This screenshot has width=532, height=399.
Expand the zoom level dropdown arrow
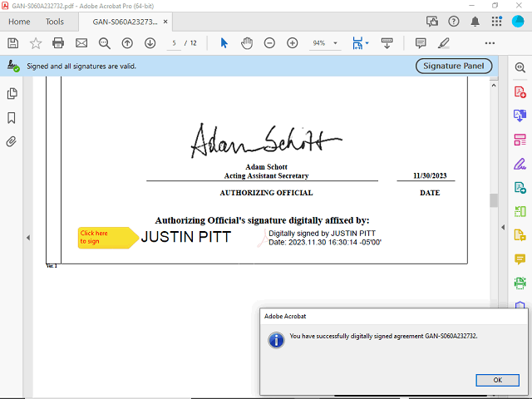(335, 43)
